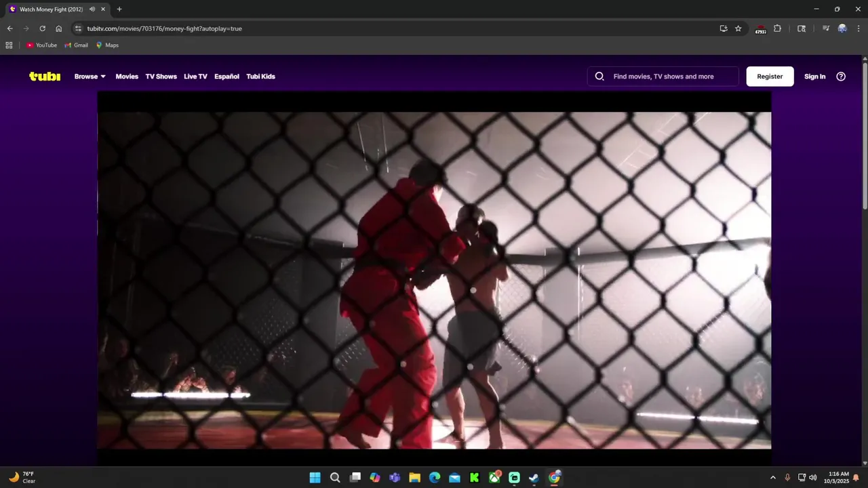Switch to Chrome in taskbar
Viewport: 868px width, 488px height.
pos(554,477)
